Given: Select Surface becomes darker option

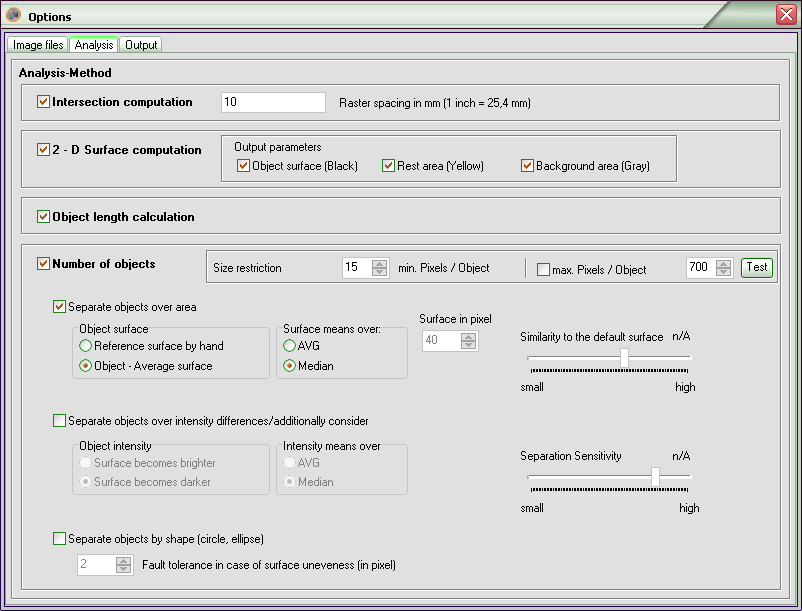Looking at the screenshot, I should tap(85, 482).
